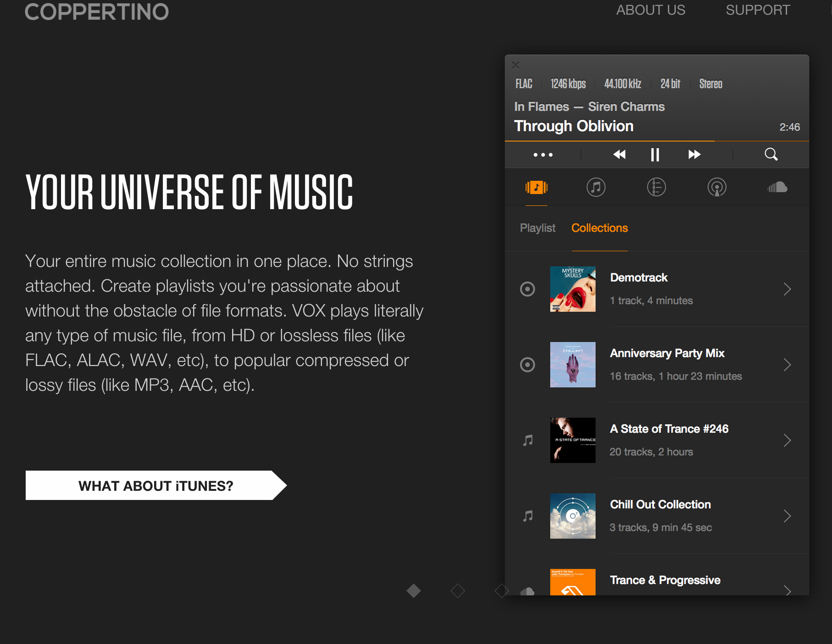Click In Flames — Siren Charms text
Image resolution: width=832 pixels, height=644 pixels.
tap(589, 106)
